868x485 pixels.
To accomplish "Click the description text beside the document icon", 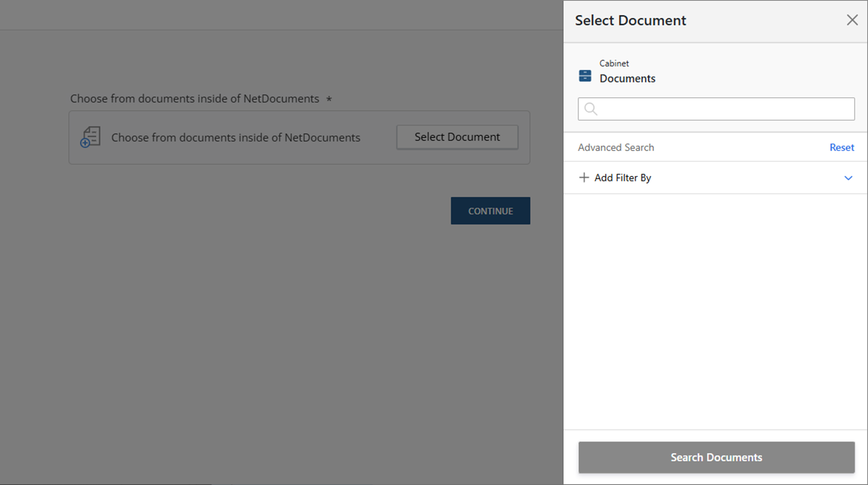I will pyautogui.click(x=236, y=138).
